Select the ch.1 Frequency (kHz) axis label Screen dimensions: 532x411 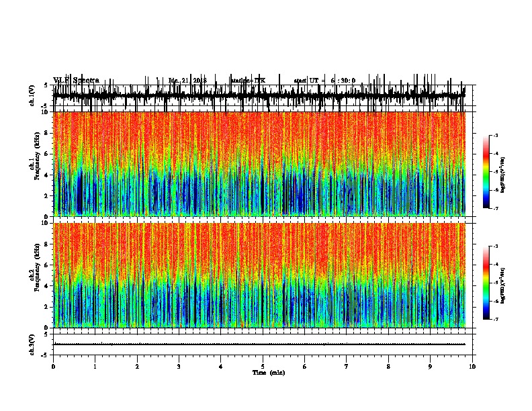(37, 156)
